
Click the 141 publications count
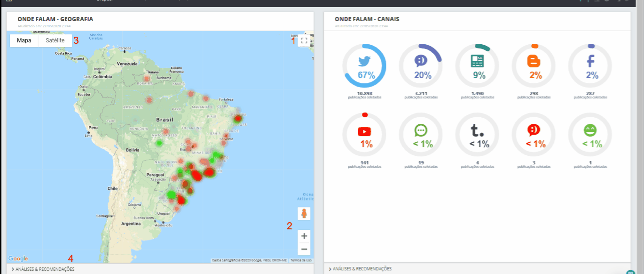coord(365,163)
